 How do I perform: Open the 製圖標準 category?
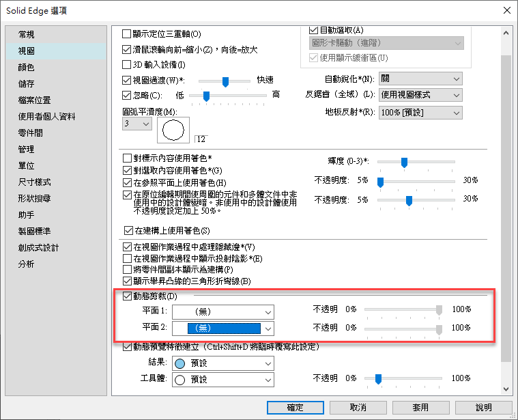[34, 231]
